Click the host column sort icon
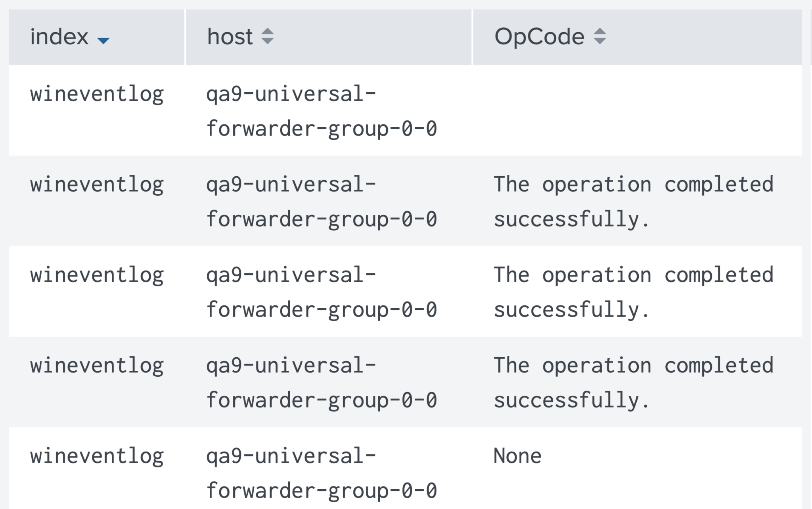 [268, 36]
